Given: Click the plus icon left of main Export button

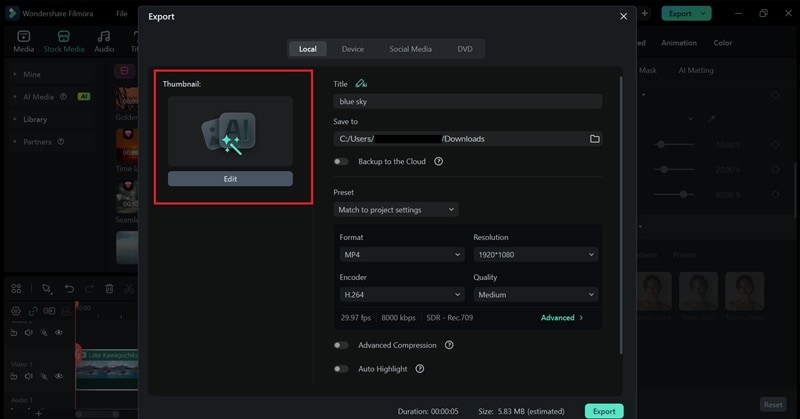Looking at the screenshot, I should 645,13.
